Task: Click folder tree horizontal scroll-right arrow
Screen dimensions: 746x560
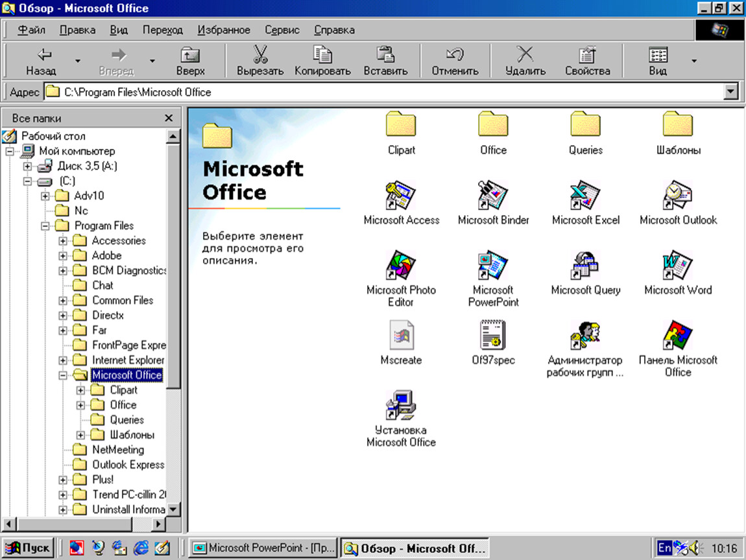Action: click(x=158, y=524)
